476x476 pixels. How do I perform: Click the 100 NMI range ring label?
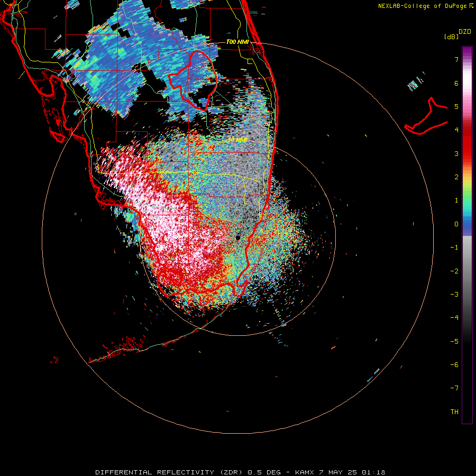[237, 42]
